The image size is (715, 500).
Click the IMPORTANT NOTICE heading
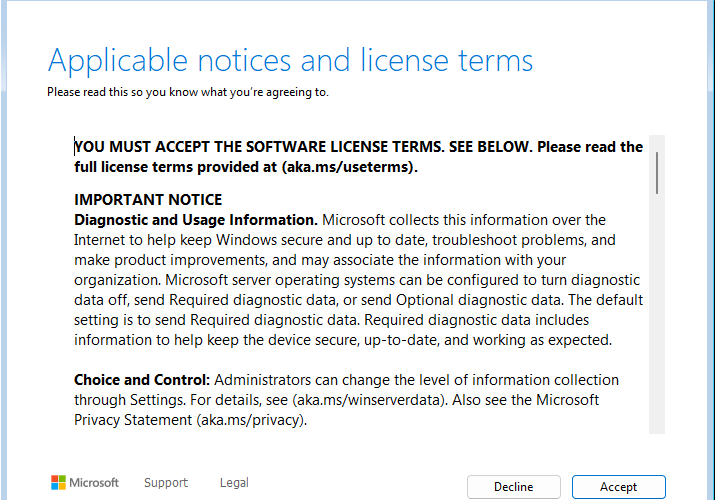pyautogui.click(x=148, y=200)
